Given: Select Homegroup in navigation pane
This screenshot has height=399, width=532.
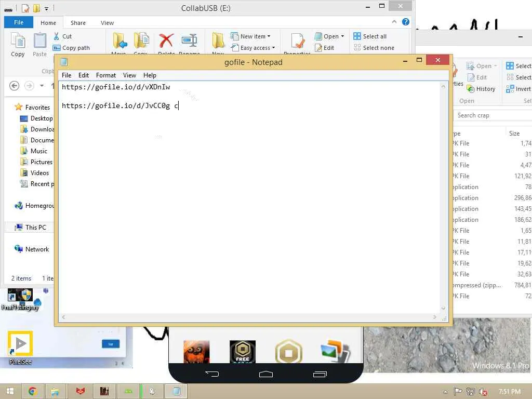Looking at the screenshot, I should (x=34, y=206).
